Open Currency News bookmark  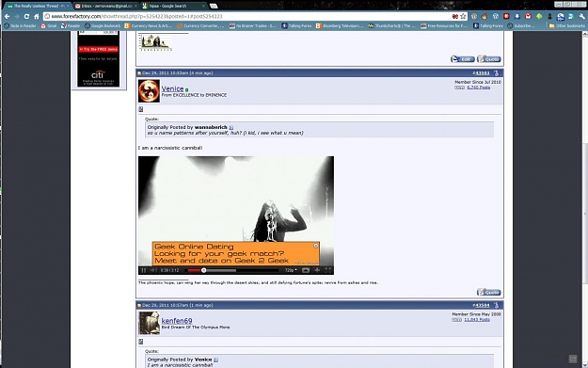point(148,26)
